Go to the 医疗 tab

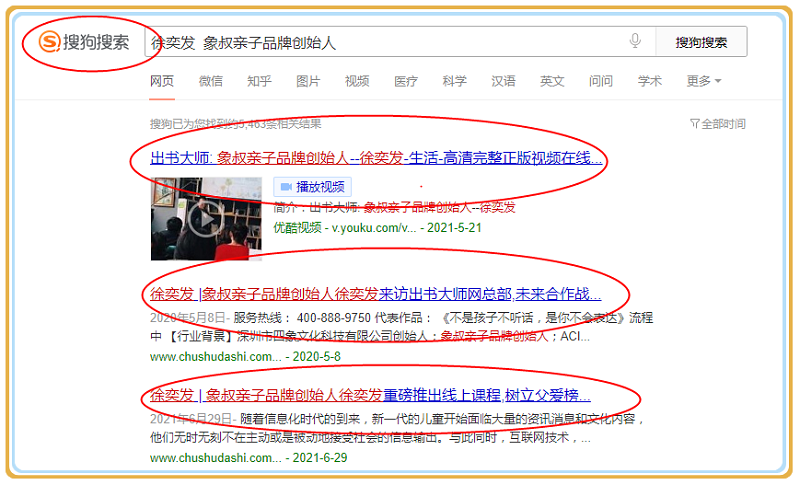point(406,81)
